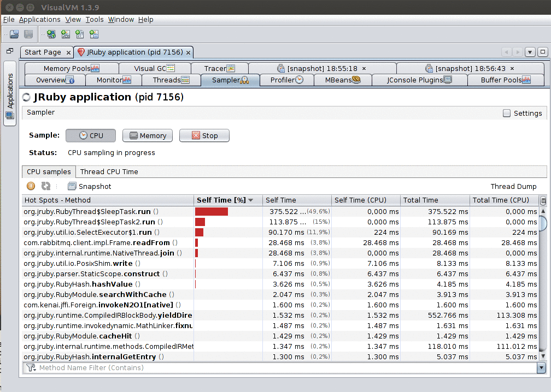Add a VM coredump

click(x=80, y=34)
